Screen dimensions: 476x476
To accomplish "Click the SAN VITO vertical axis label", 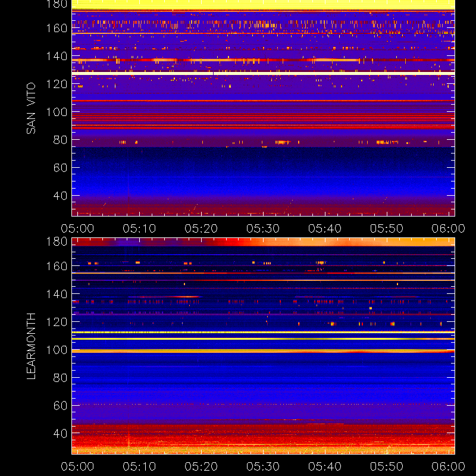I will 31,108.
